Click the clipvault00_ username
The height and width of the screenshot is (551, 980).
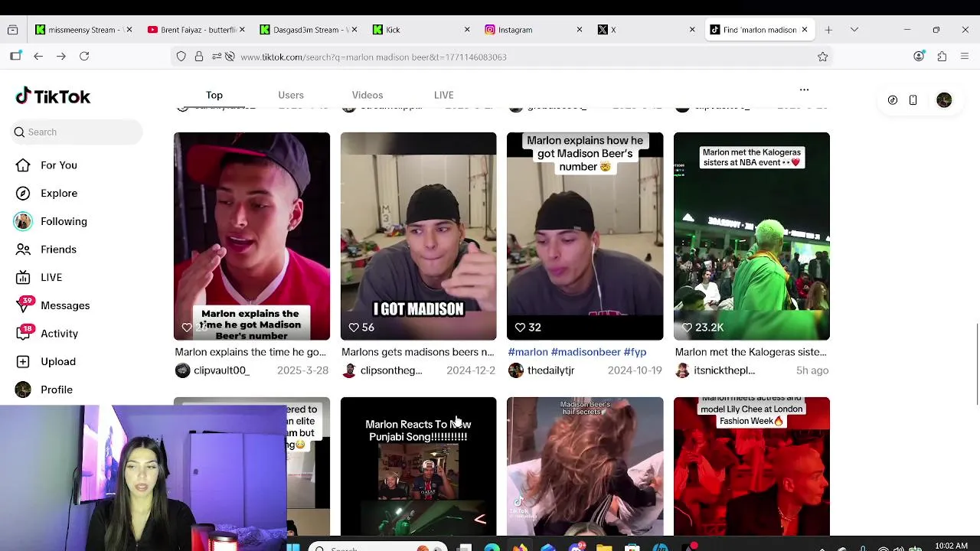pos(221,370)
